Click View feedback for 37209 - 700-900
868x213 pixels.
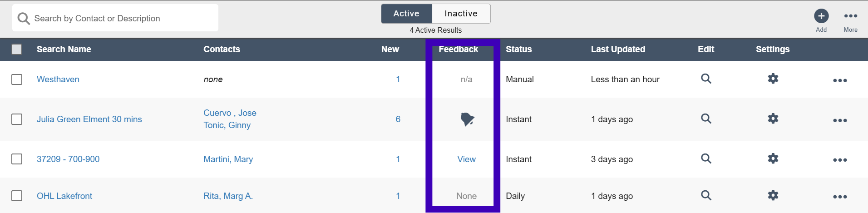point(466,159)
